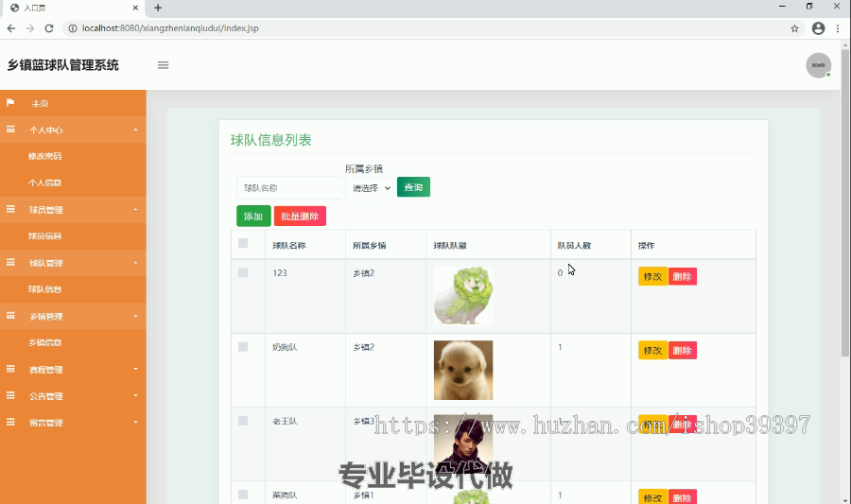
Task: Click grid icon beside 乡镇管理
Action: pos(10,315)
